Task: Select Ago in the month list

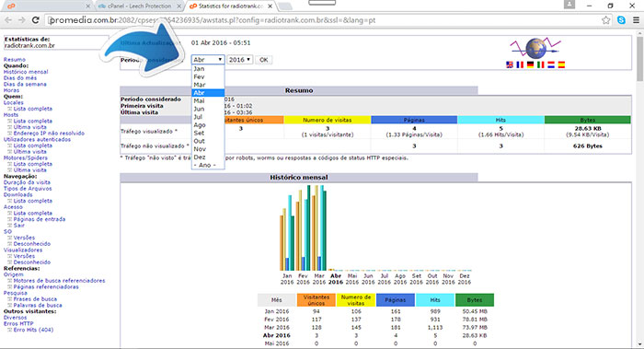Action: point(208,125)
